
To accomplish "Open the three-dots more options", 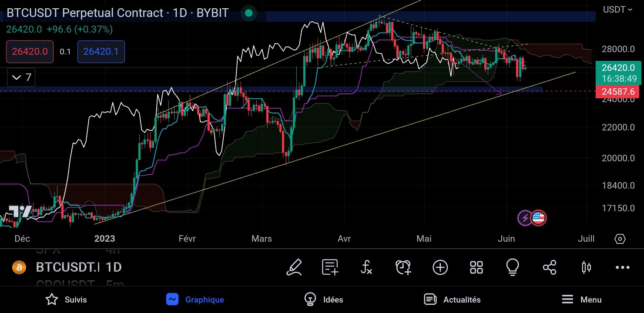I will tap(623, 267).
